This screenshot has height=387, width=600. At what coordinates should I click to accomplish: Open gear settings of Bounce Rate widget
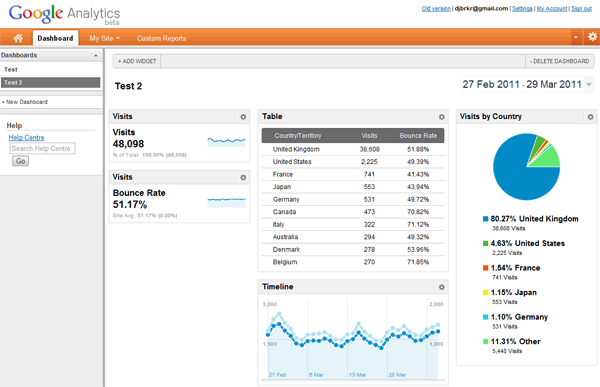point(243,177)
